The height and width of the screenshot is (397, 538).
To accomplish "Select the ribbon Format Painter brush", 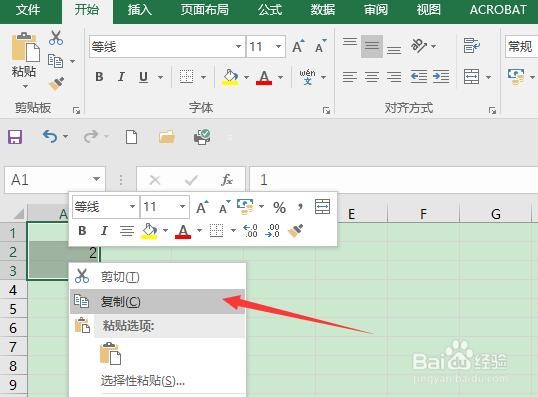I will pyautogui.click(x=56, y=83).
